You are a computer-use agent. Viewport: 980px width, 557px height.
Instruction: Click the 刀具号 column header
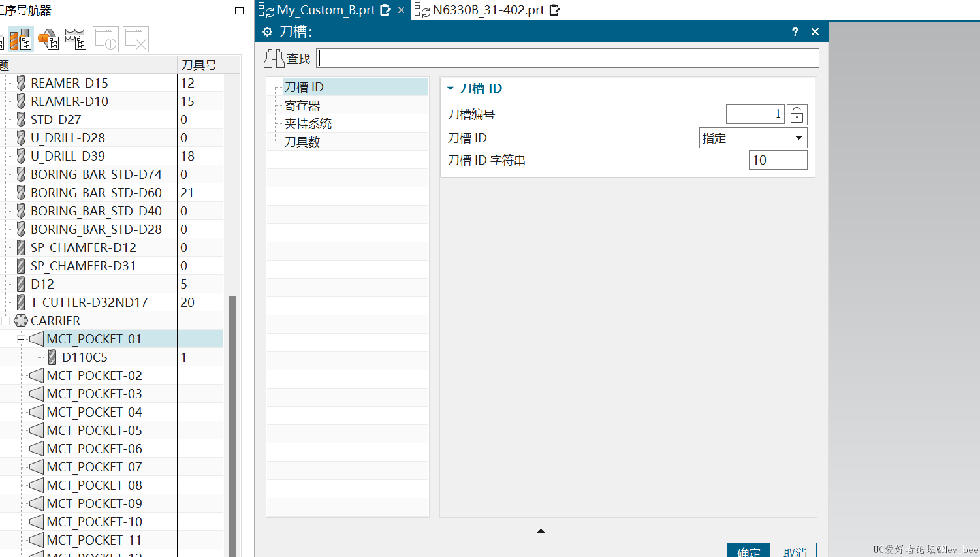(200, 65)
